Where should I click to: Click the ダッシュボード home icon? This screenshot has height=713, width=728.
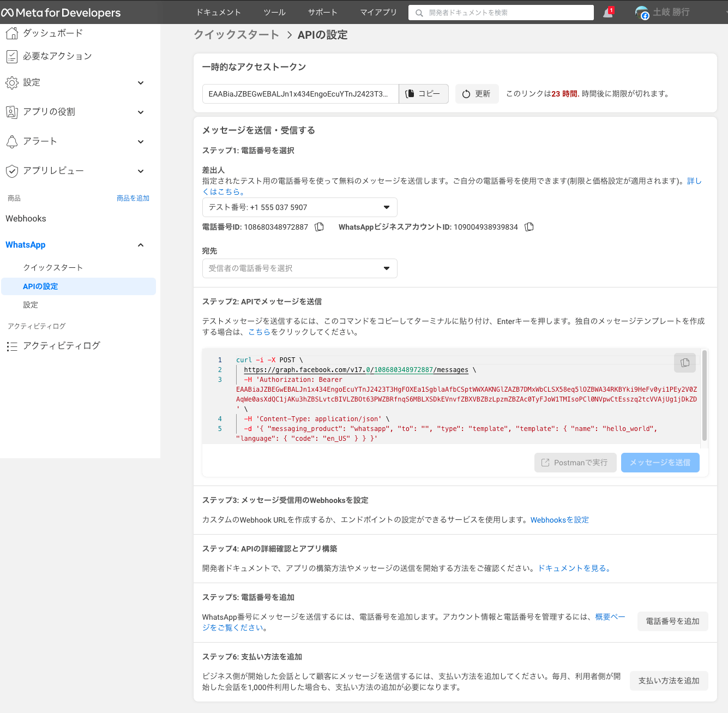(x=11, y=33)
